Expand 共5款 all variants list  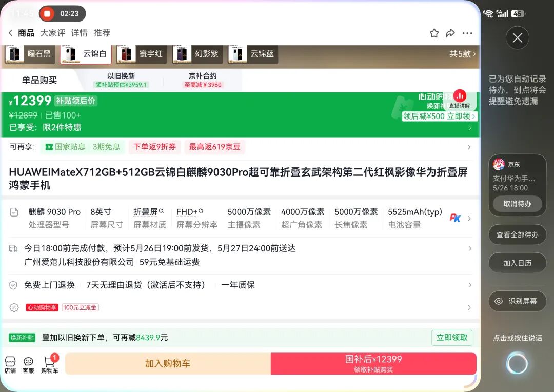(x=463, y=54)
